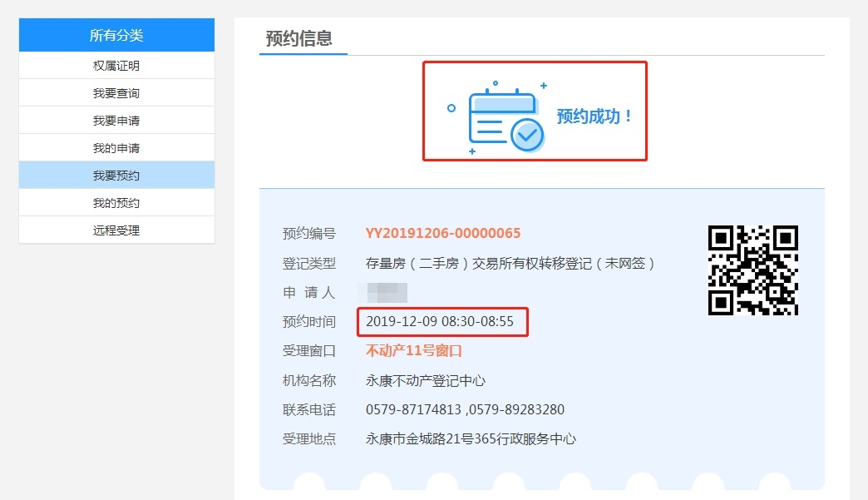
Task: Click phone number 0579-87174813
Action: pyautogui.click(x=413, y=410)
